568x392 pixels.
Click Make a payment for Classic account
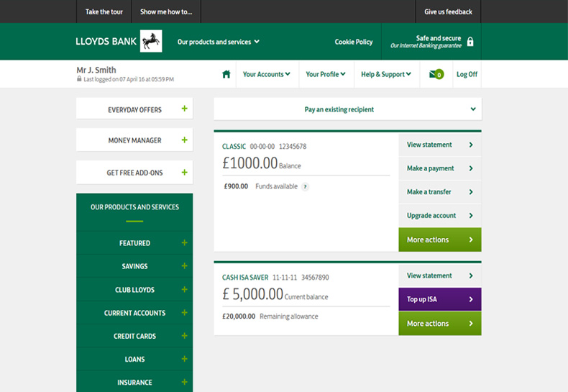coord(440,168)
